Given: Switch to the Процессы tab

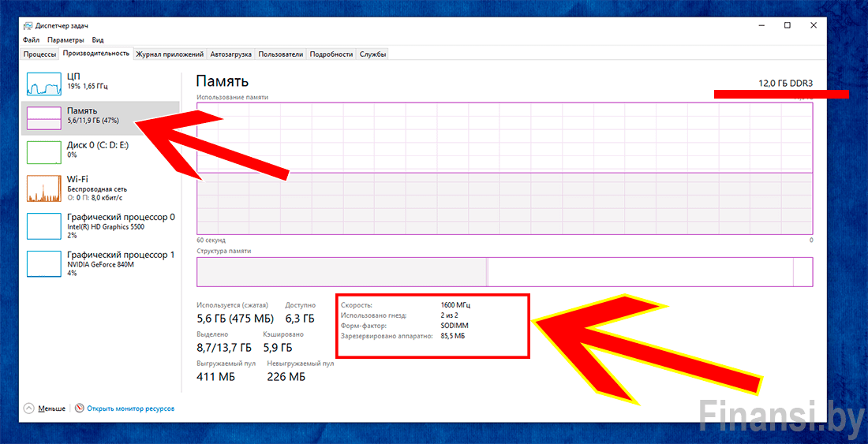Looking at the screenshot, I should click(x=40, y=54).
